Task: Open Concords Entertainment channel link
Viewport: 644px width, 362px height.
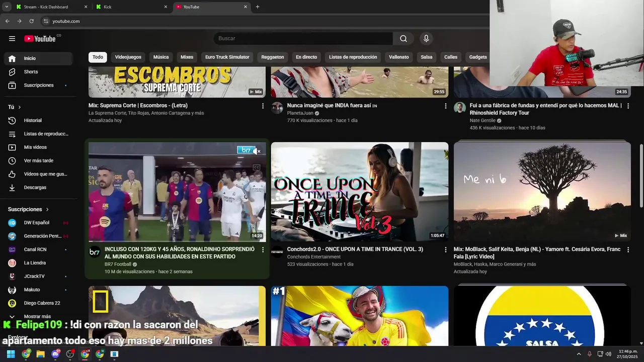Action: pos(314,257)
